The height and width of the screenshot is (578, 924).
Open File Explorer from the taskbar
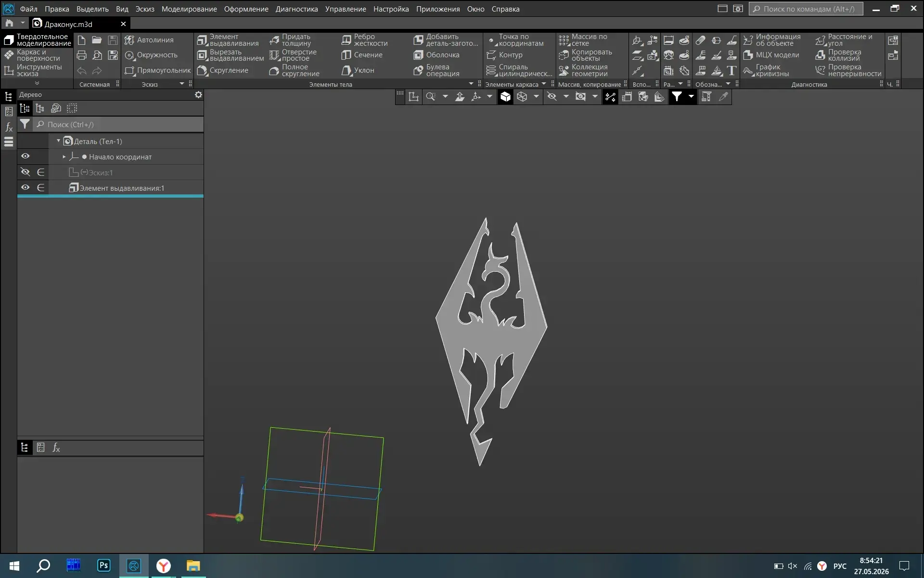coord(193,565)
